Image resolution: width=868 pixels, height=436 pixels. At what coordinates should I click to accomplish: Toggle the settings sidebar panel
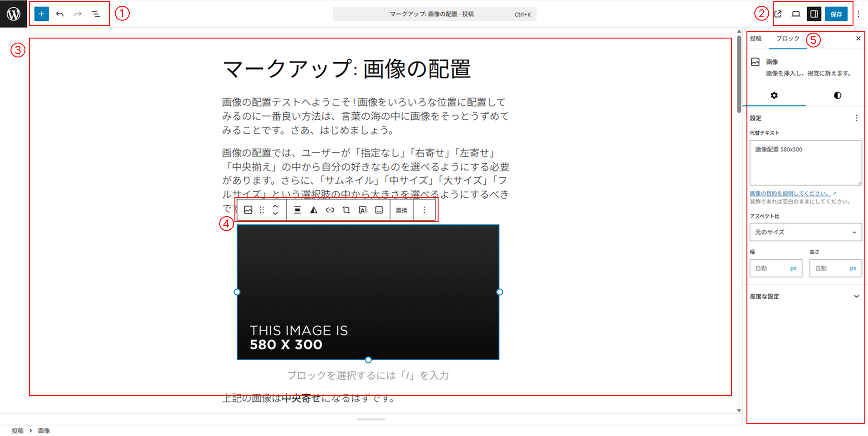(814, 14)
